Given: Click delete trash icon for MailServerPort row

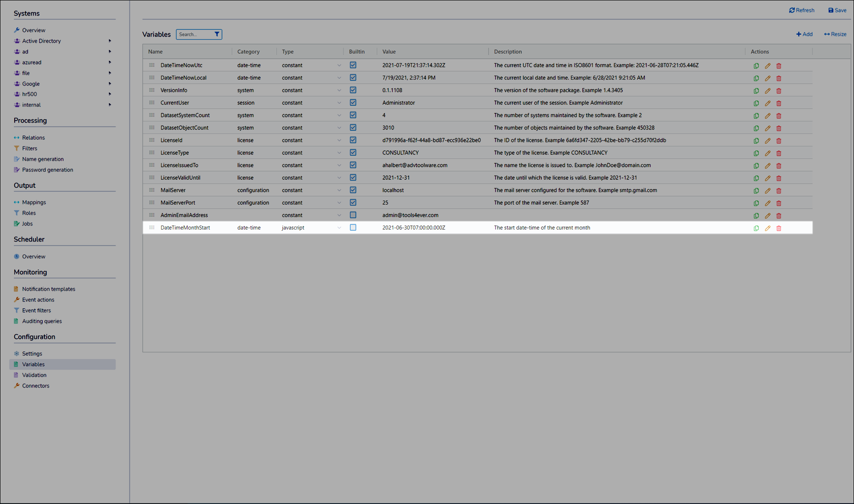Looking at the screenshot, I should 778,203.
